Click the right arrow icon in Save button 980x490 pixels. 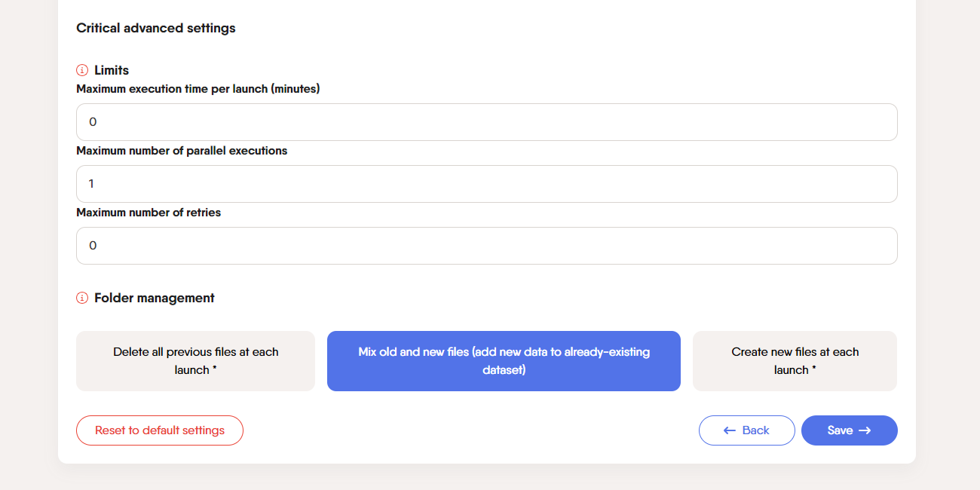click(865, 430)
